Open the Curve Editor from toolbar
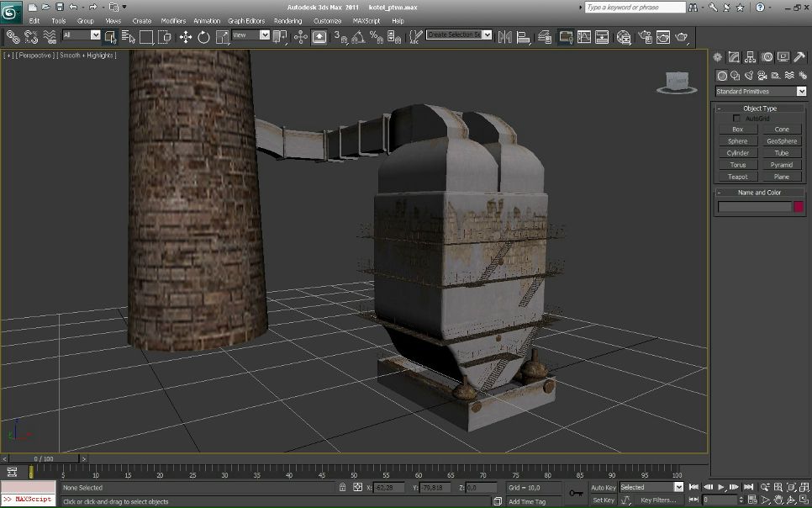This screenshot has height=508, width=812. [584, 37]
